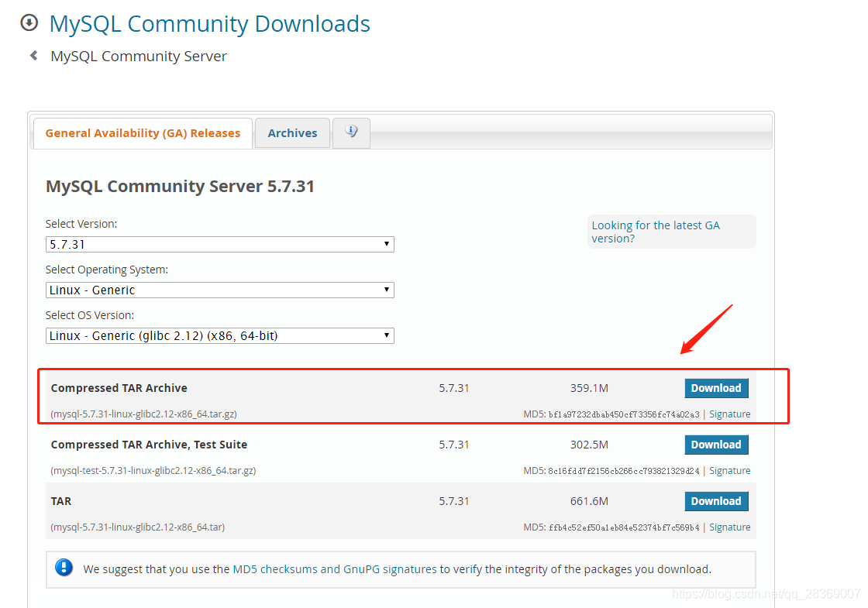Select MD5 hash starting with ffb4c52ef5
868x608 pixels.
[624, 527]
